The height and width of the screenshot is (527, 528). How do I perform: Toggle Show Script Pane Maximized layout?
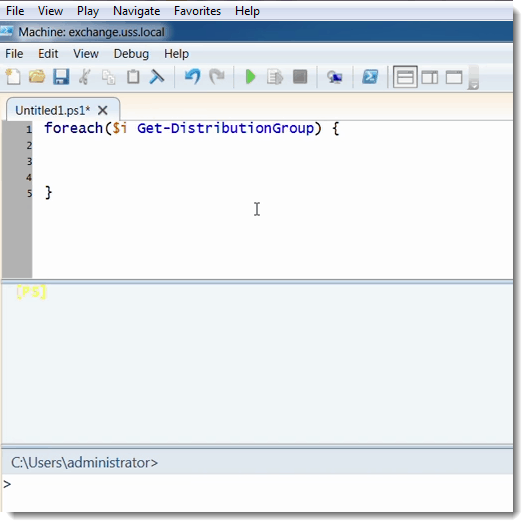pos(454,77)
